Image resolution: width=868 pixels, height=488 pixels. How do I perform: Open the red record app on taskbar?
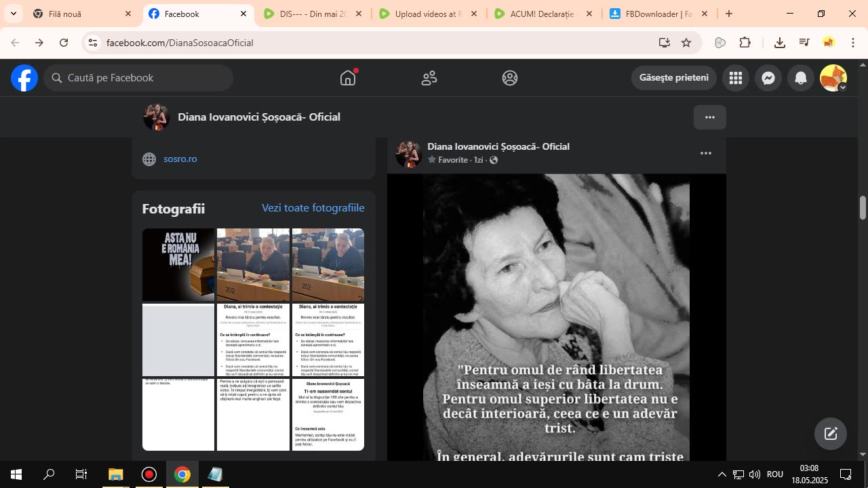149,474
